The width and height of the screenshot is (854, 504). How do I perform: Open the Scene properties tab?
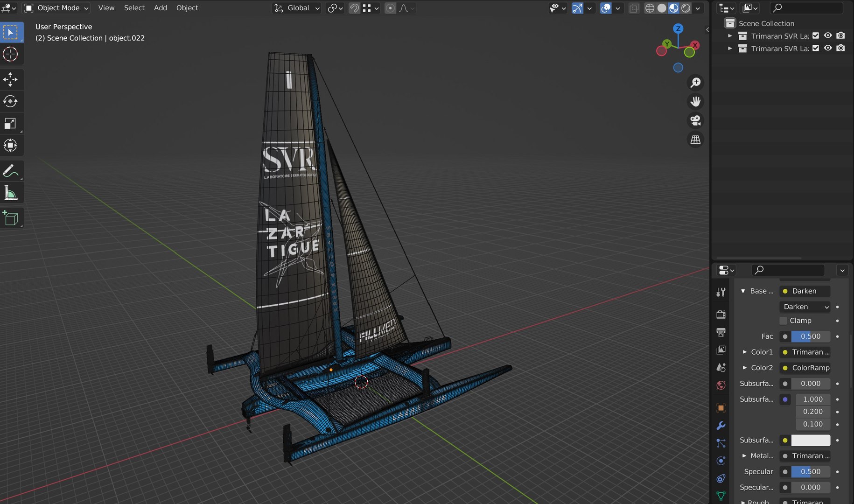pyautogui.click(x=721, y=368)
